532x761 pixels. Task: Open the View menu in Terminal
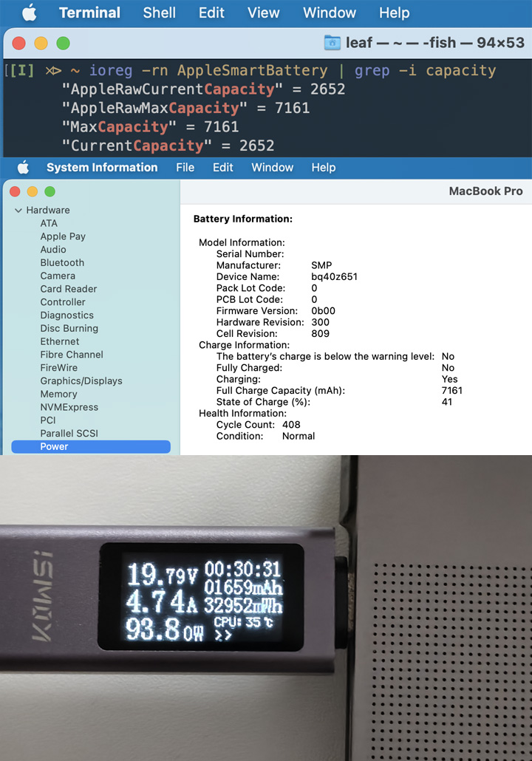263,13
